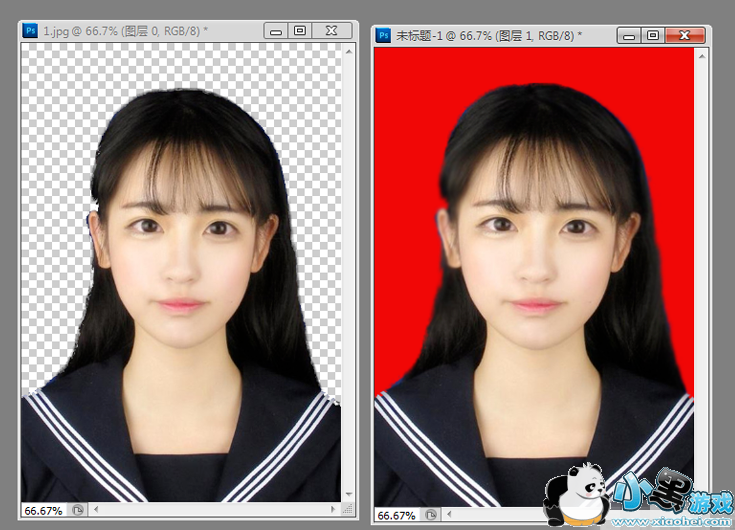Maximize the 未标题-1 document window
The height and width of the screenshot is (530, 735).
[652, 35]
